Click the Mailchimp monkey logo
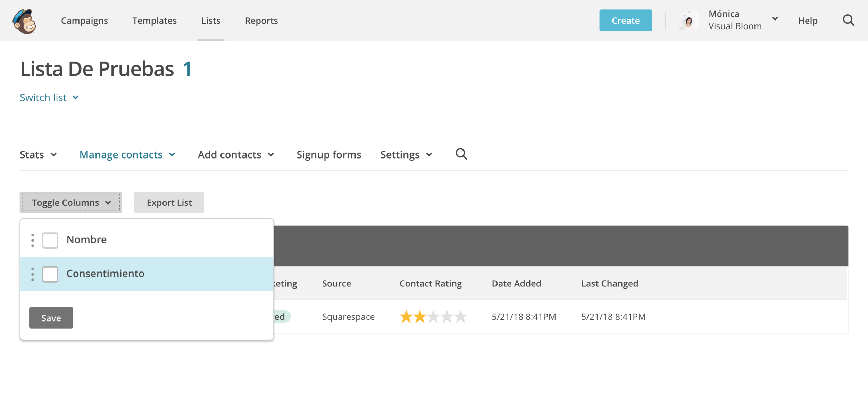Image resolution: width=868 pixels, height=398 pixels. point(25,21)
